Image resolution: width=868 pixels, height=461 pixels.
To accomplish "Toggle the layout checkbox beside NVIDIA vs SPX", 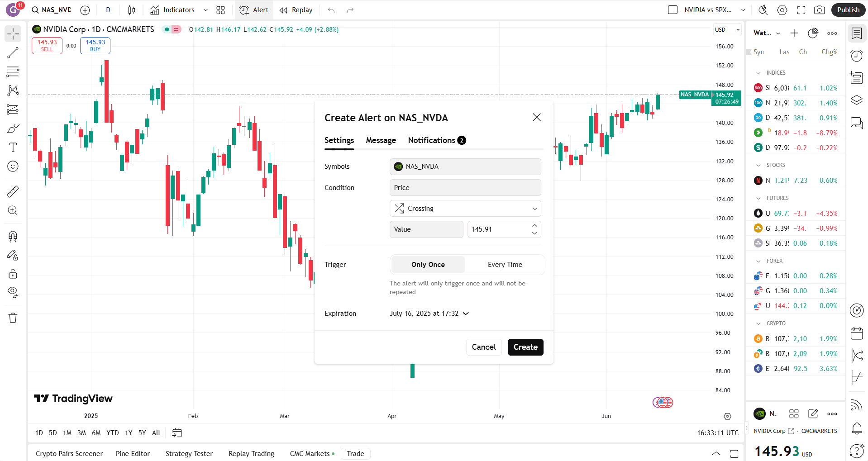I will (x=672, y=10).
